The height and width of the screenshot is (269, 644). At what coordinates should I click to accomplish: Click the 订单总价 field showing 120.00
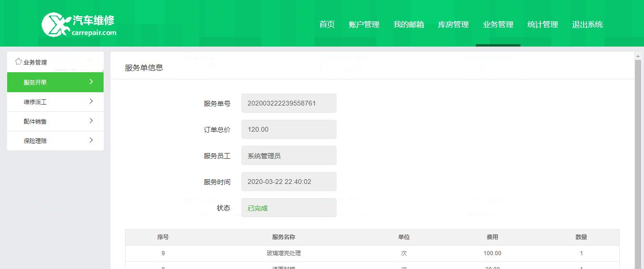(289, 129)
